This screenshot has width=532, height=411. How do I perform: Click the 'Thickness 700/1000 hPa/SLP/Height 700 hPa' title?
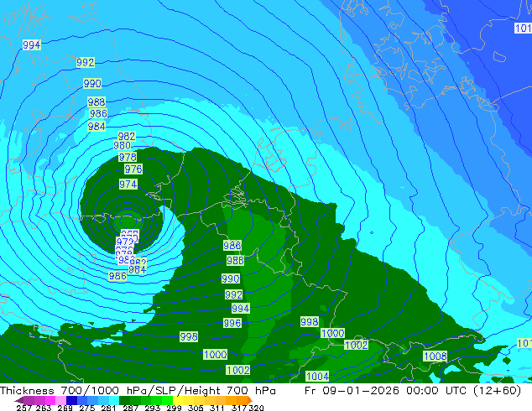138,391
